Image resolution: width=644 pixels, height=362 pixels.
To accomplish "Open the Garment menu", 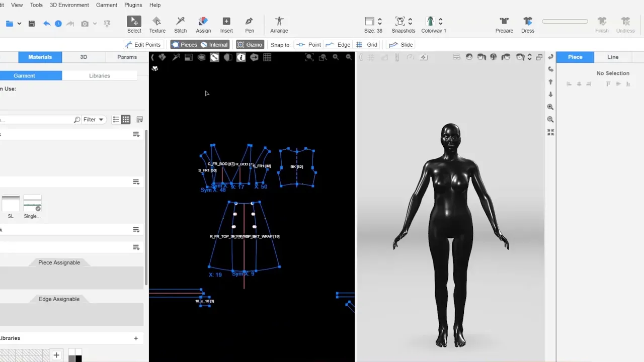I will 106,5.
